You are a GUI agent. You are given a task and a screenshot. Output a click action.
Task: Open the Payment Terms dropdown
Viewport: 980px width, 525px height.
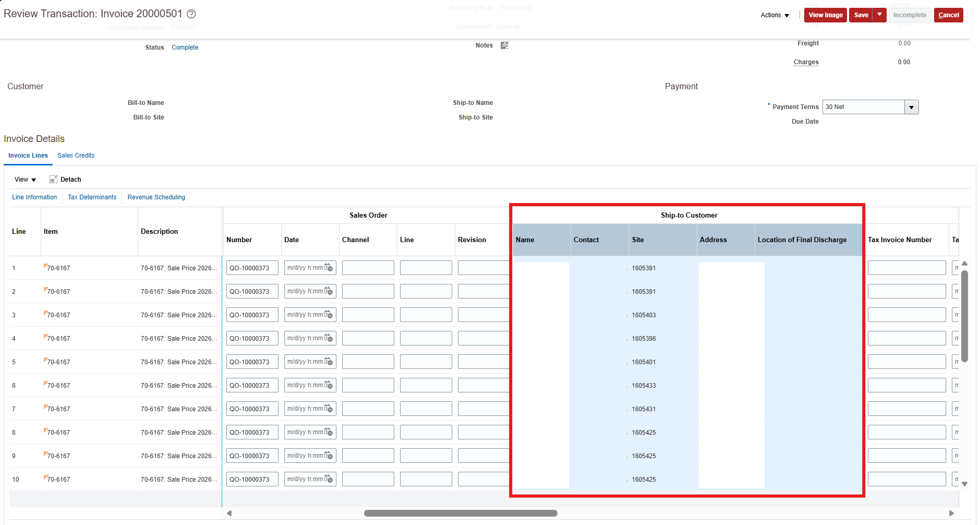coord(911,107)
